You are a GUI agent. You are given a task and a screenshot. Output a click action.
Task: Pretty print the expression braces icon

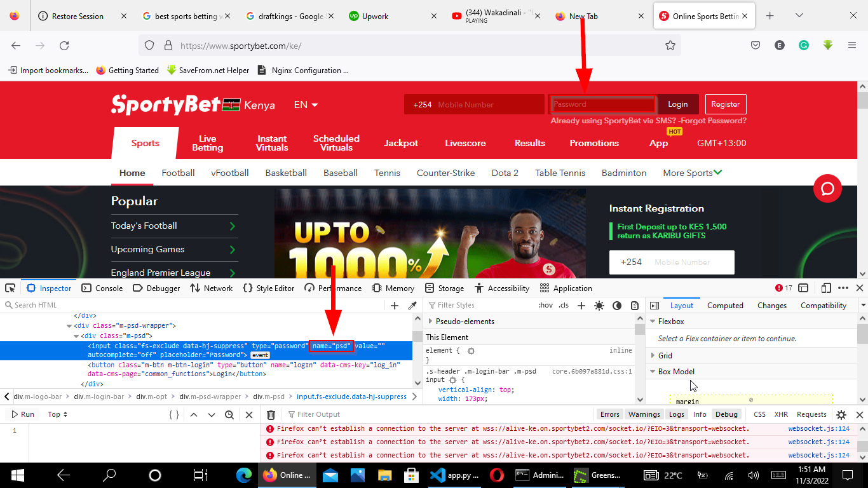(174, 414)
